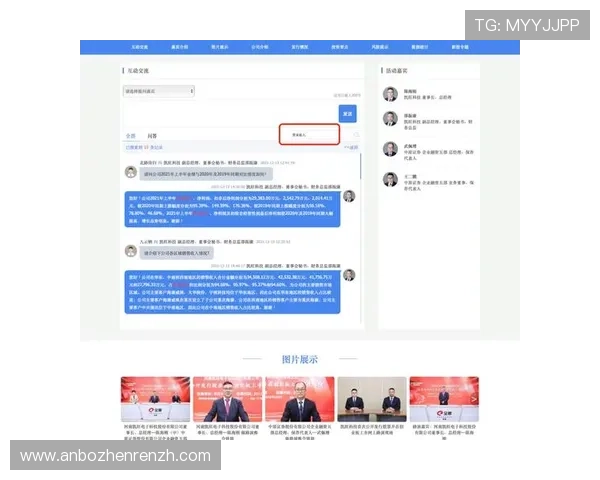Click avatar of guest titled 董事长、总经理
Image resolution: width=600 pixels, height=480 pixels.
click(390, 94)
